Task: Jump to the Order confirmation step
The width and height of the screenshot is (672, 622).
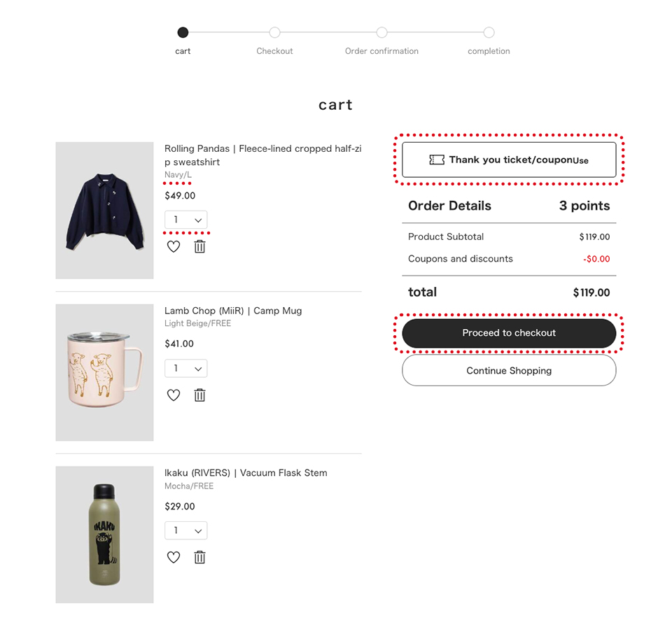Action: pos(381,32)
